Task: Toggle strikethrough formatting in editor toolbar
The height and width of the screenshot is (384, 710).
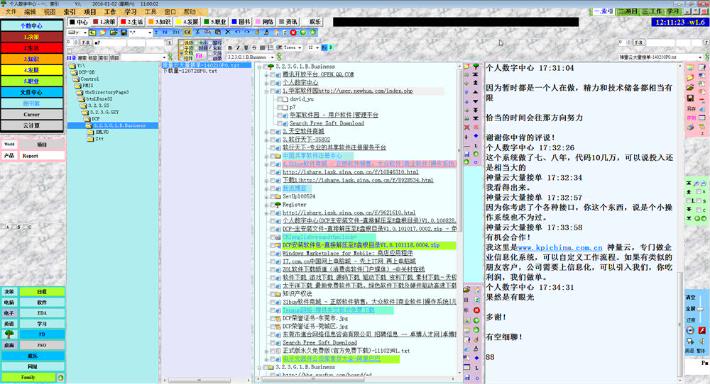Action: (x=254, y=48)
